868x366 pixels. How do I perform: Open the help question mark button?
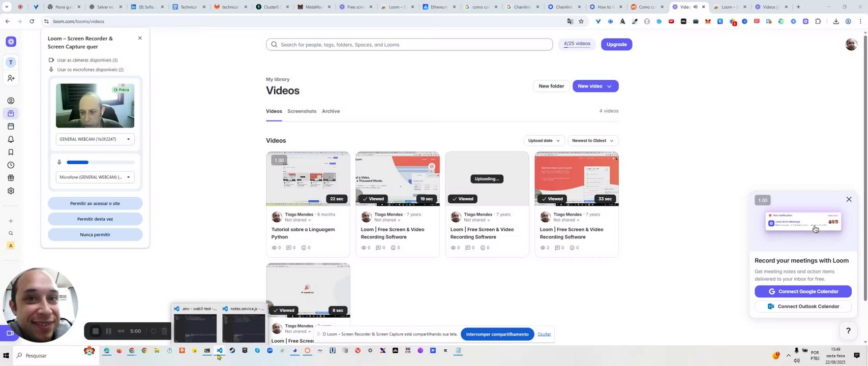point(848,331)
